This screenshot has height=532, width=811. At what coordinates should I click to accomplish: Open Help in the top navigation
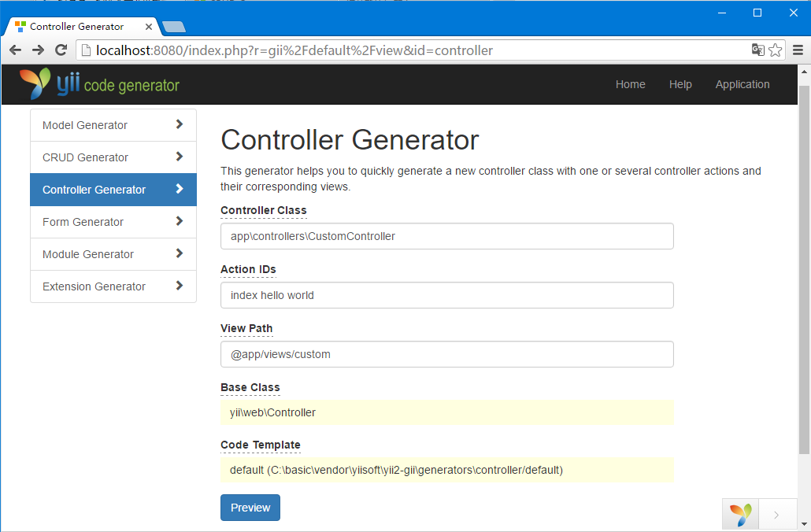(x=680, y=84)
